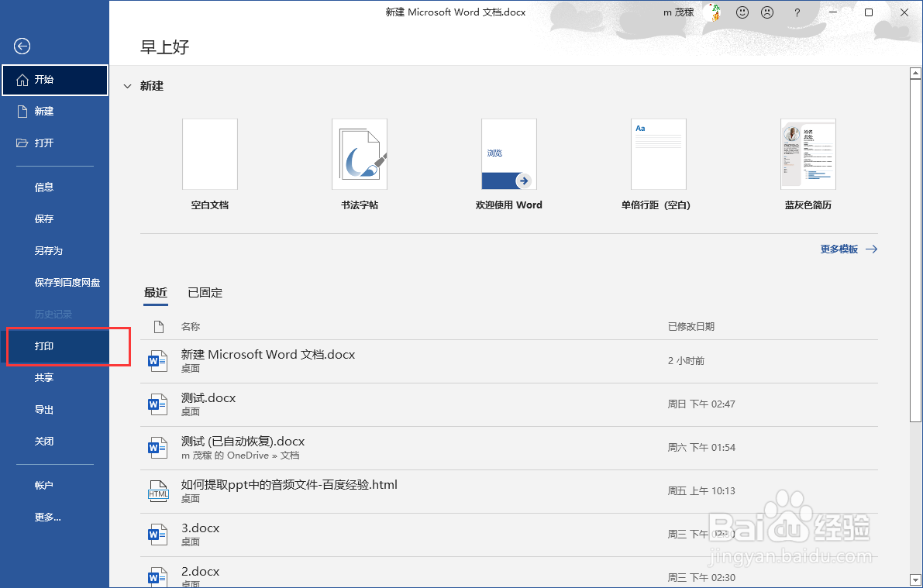Open 帐户 settings

[55, 486]
